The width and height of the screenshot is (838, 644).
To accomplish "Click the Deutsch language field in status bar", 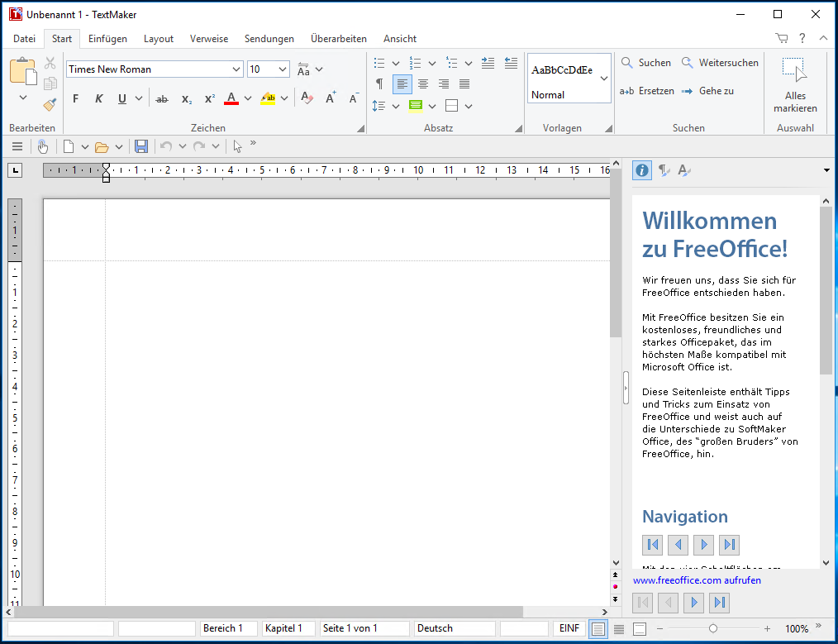I will pos(454,628).
